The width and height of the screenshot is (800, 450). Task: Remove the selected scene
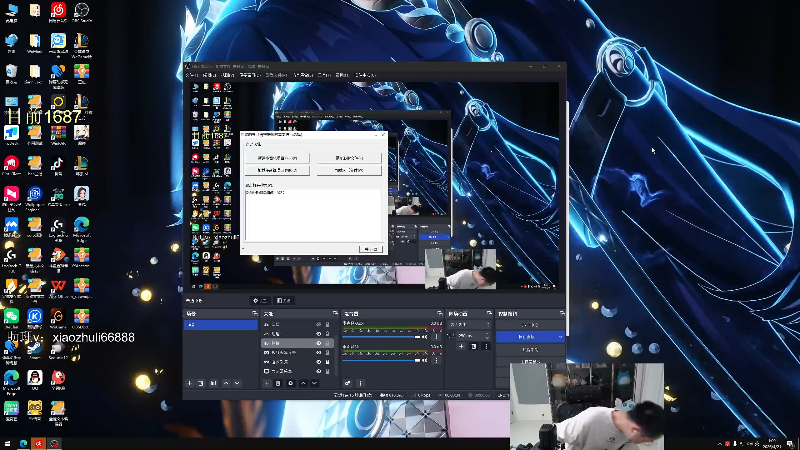coord(201,383)
